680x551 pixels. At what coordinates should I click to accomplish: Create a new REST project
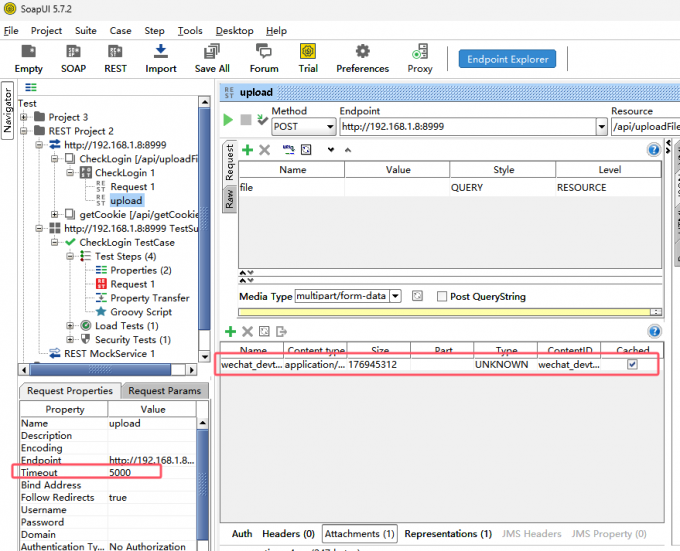pyautogui.click(x=115, y=59)
